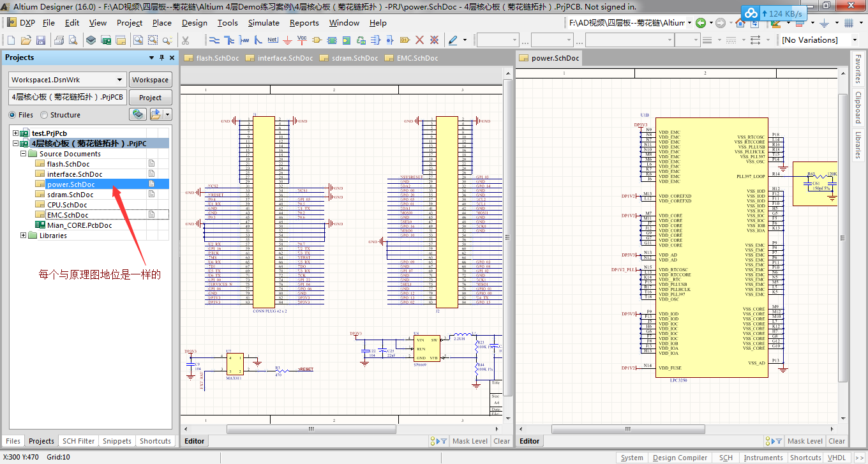Screen dimensions: 868x464
Task: Select Mian_CORE.PcbDoc in the project tree
Action: click(79, 225)
